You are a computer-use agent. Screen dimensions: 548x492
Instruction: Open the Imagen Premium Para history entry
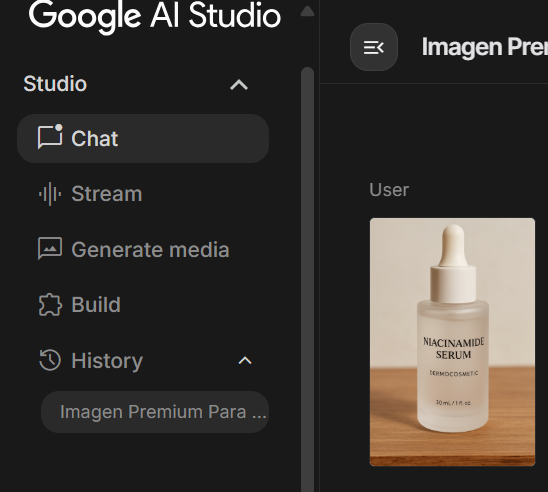(x=155, y=412)
